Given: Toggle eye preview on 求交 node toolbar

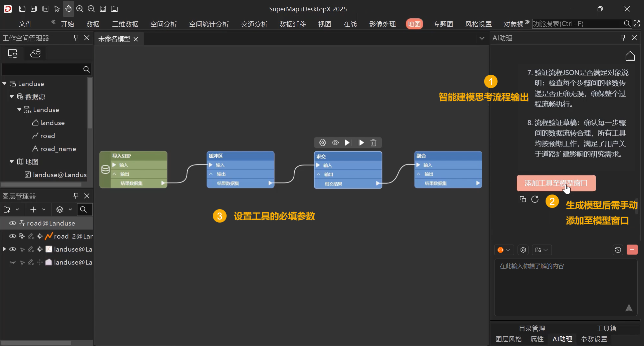Looking at the screenshot, I should (335, 143).
